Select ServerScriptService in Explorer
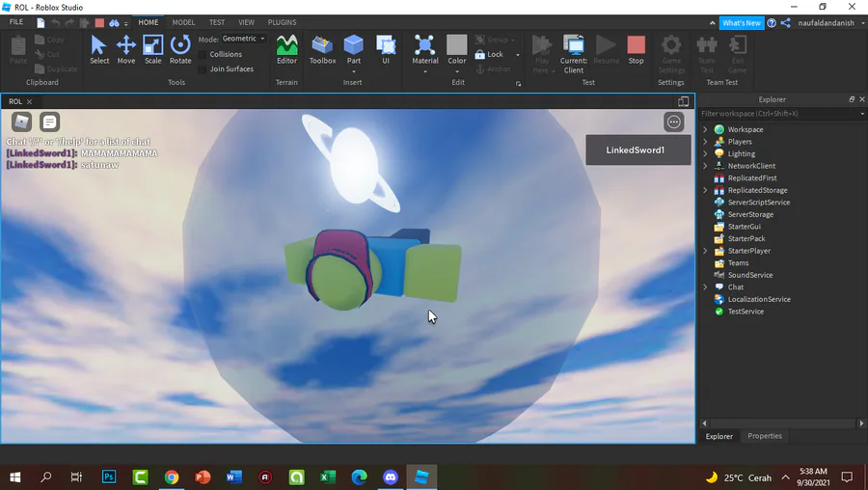 pyautogui.click(x=758, y=203)
